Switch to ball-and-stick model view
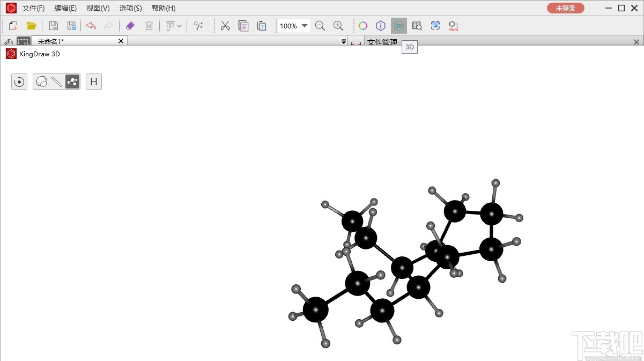The image size is (644, 361). click(72, 82)
